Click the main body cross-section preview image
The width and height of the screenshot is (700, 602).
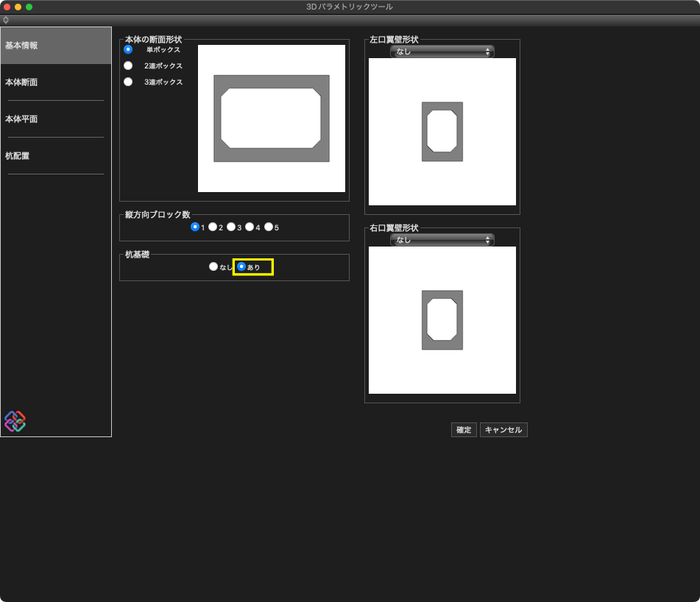(271, 118)
